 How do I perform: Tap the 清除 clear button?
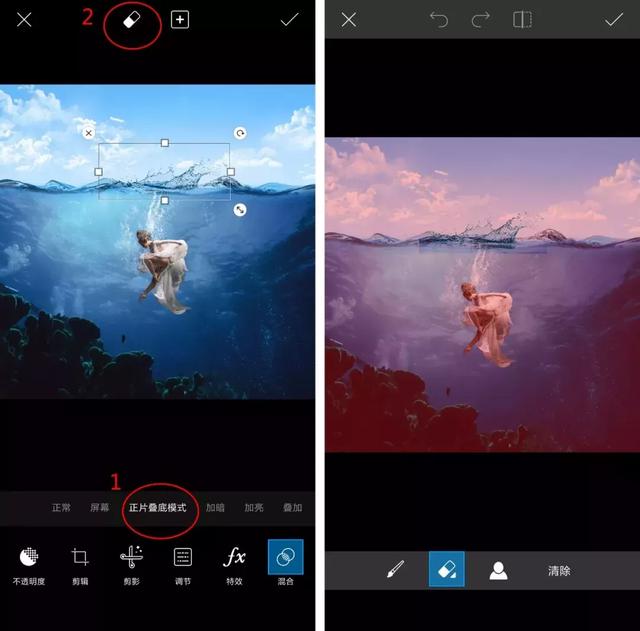559,571
